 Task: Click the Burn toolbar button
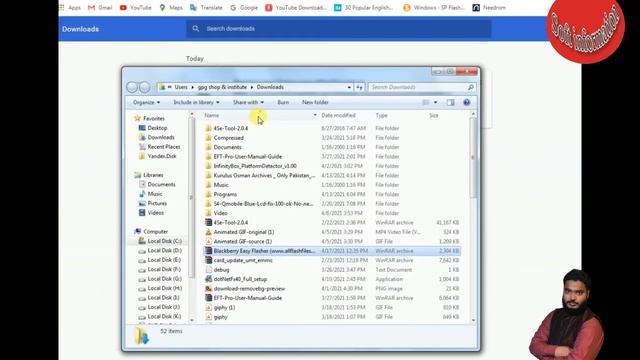[283, 102]
